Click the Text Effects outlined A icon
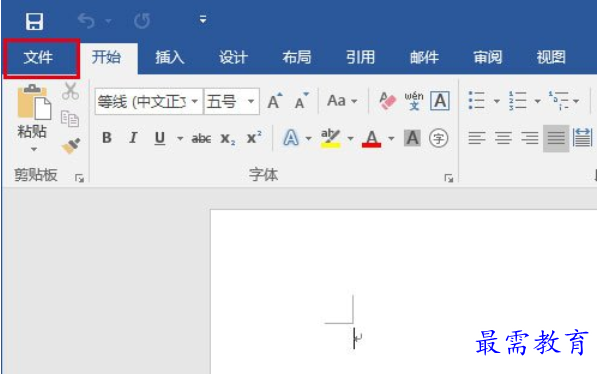 click(291, 138)
